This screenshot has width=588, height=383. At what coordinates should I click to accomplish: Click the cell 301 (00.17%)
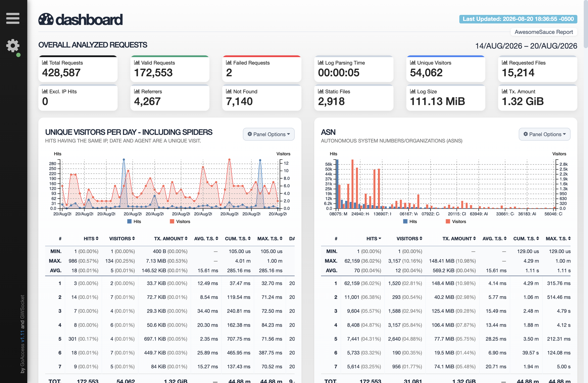click(x=83, y=339)
